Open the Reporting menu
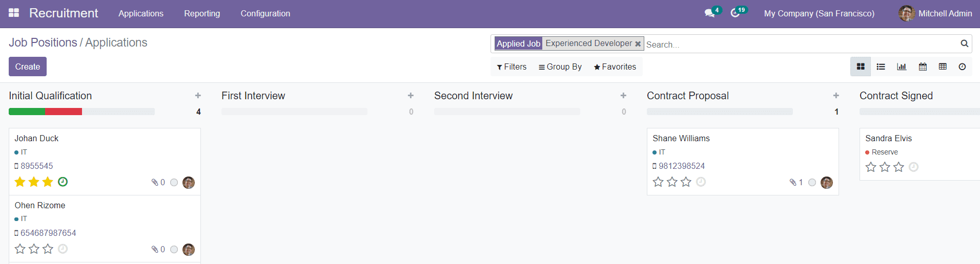Image resolution: width=980 pixels, height=264 pixels. click(x=202, y=13)
